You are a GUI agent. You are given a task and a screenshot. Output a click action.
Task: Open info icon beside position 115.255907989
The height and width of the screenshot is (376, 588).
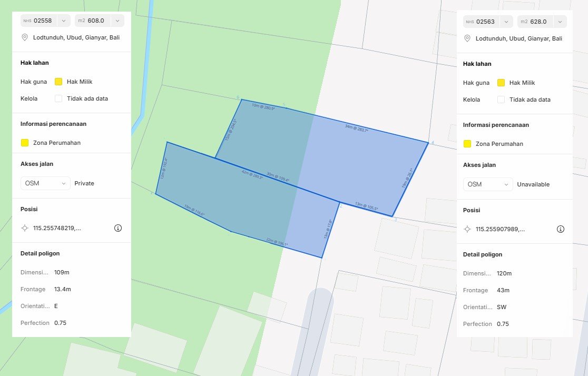(561, 229)
